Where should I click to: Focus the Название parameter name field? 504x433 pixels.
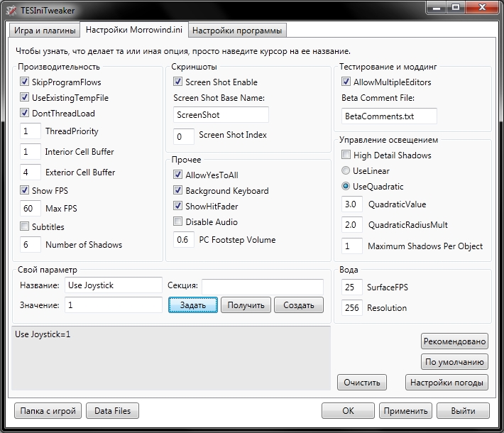tap(114, 285)
